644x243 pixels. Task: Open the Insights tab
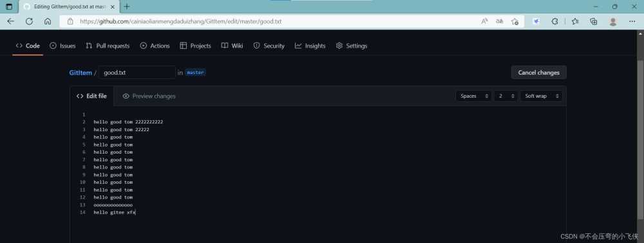pyautogui.click(x=310, y=46)
